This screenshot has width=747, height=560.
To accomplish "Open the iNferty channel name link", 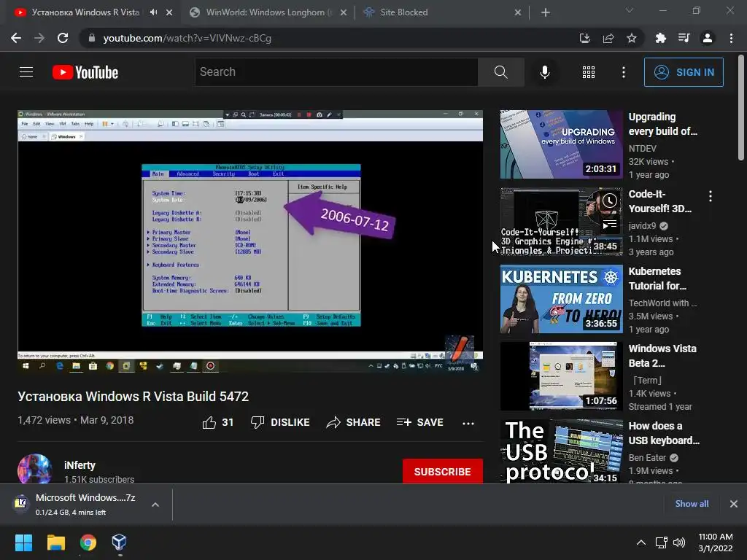I will coord(80,465).
